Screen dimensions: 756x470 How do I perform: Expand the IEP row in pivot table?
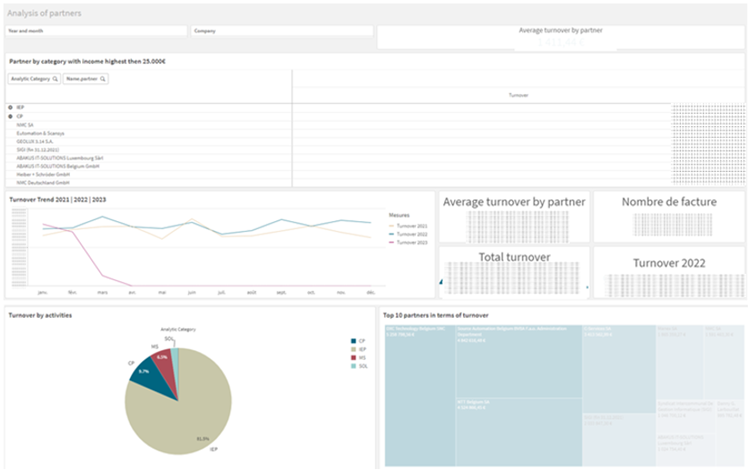pos(10,106)
